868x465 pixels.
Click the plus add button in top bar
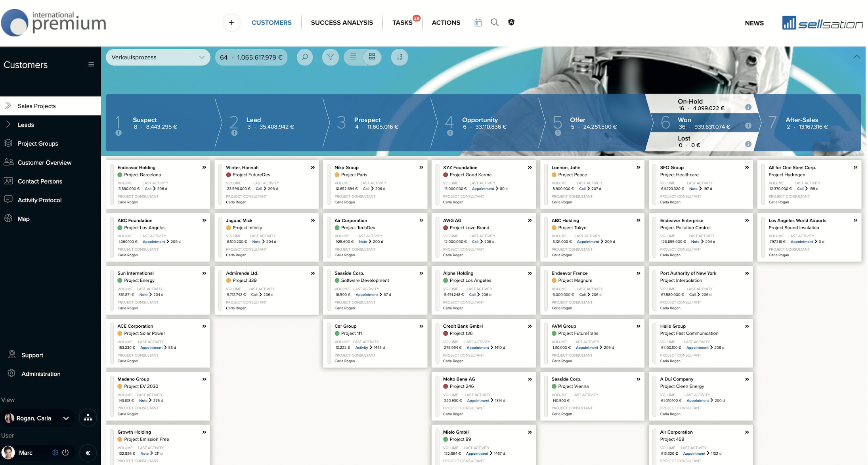click(231, 23)
